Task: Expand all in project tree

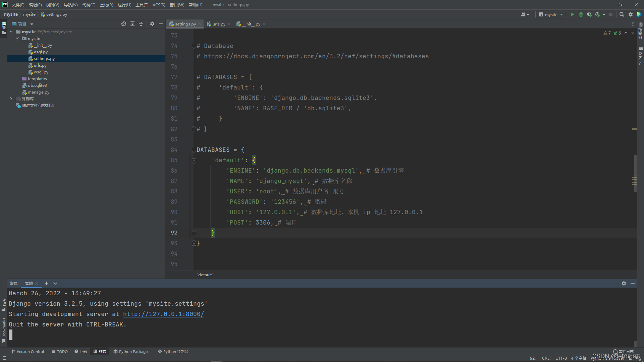Action: pyautogui.click(x=132, y=24)
